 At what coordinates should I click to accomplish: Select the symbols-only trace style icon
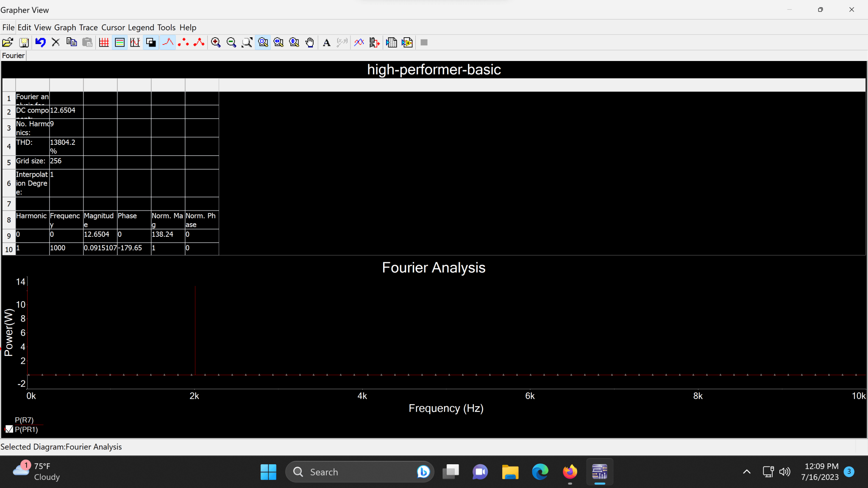(184, 42)
